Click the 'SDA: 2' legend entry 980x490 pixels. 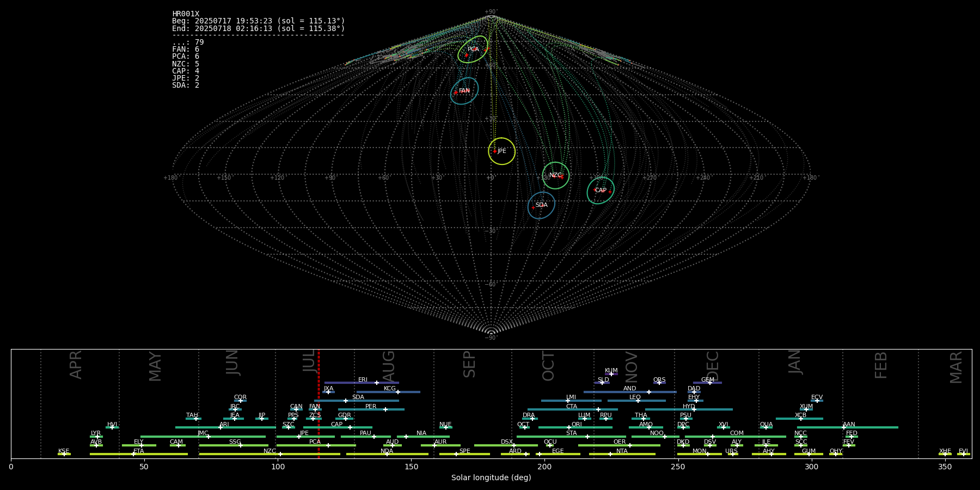point(186,85)
